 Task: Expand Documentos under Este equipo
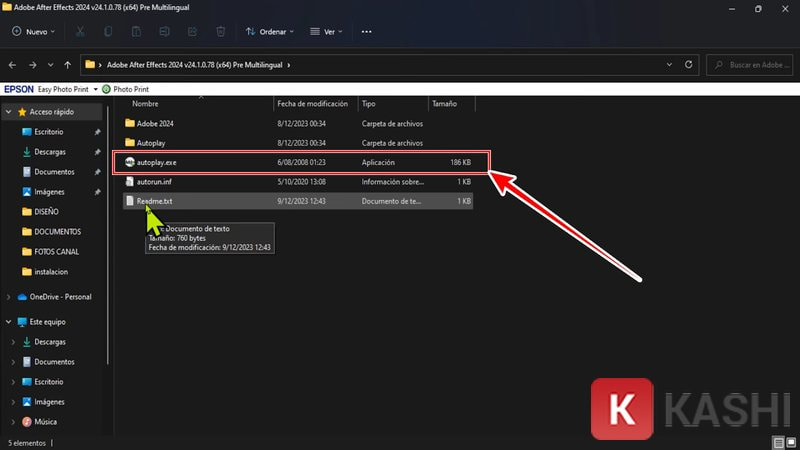[x=13, y=362]
